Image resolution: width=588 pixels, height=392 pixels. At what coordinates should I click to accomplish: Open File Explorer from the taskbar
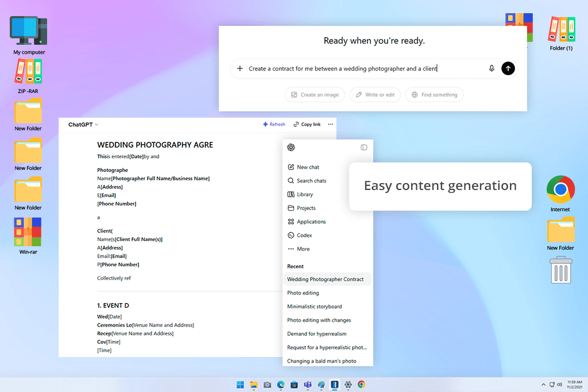tap(254, 385)
